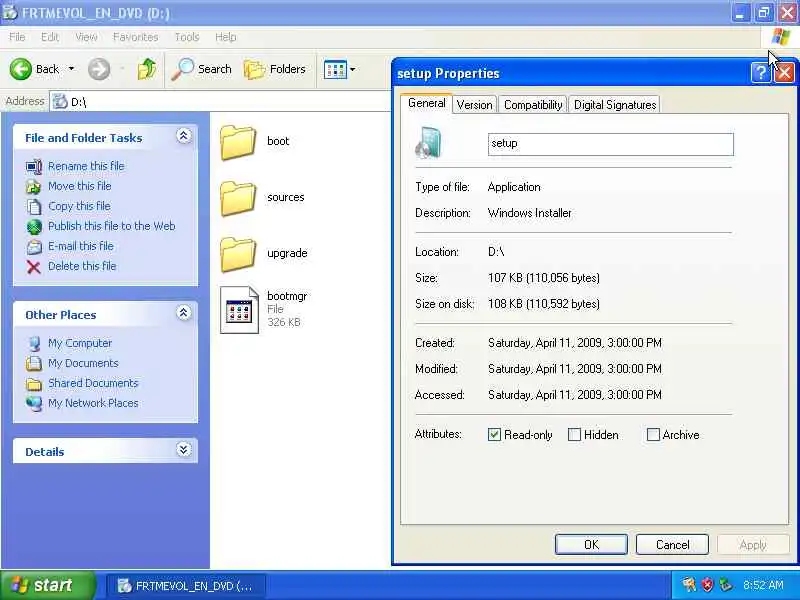Close the setup Properties dialog
800x600 pixels.
click(784, 73)
